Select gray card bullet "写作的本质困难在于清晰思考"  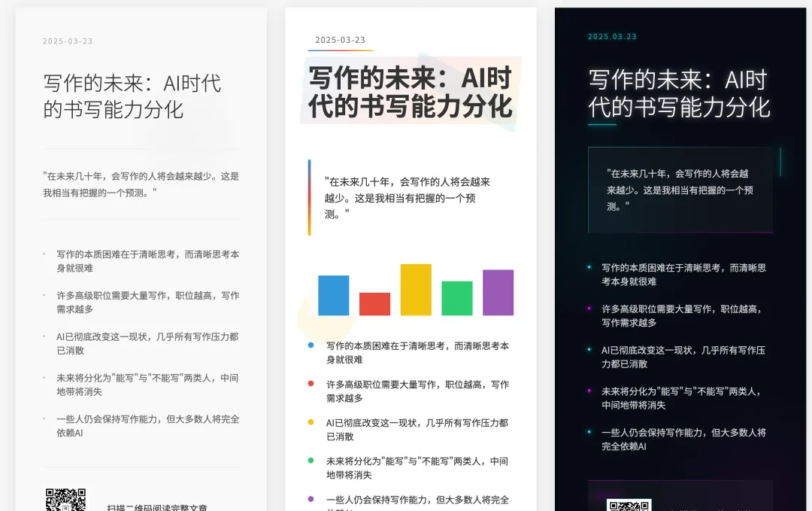pyautogui.click(x=147, y=261)
